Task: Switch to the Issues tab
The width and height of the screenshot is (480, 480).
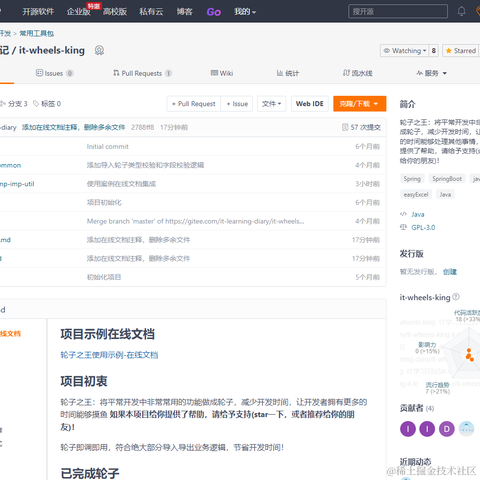Action: pyautogui.click(x=54, y=73)
